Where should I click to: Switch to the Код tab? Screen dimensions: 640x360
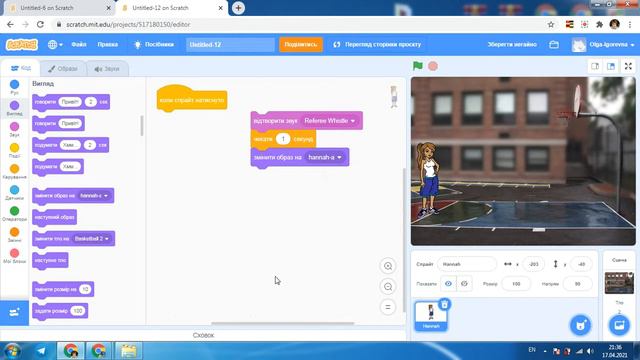[x=21, y=68]
